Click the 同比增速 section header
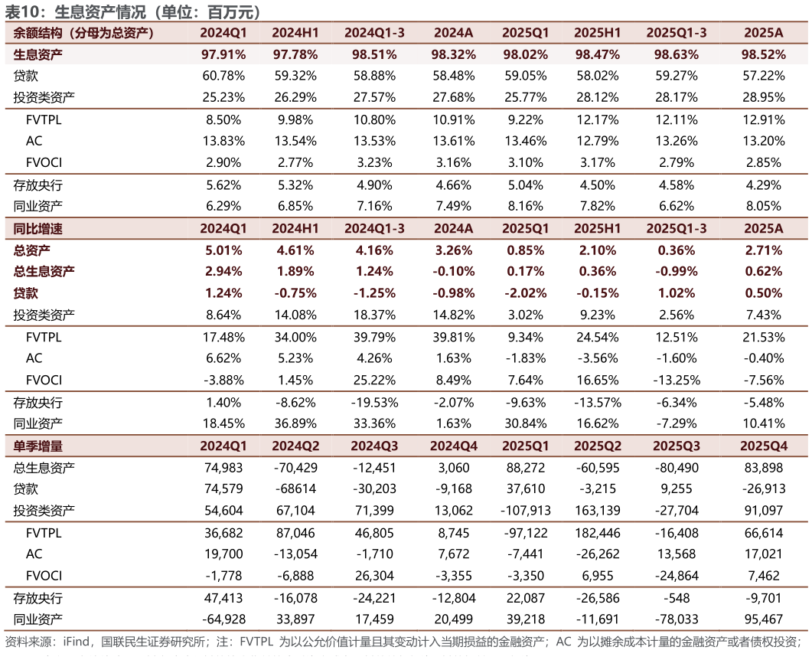Screen dimensions: 812x660 (38, 228)
